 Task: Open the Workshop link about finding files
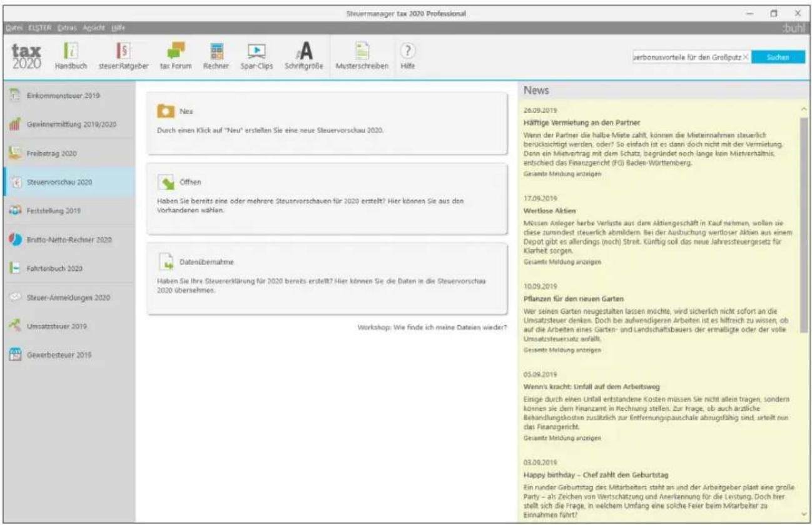coord(432,327)
